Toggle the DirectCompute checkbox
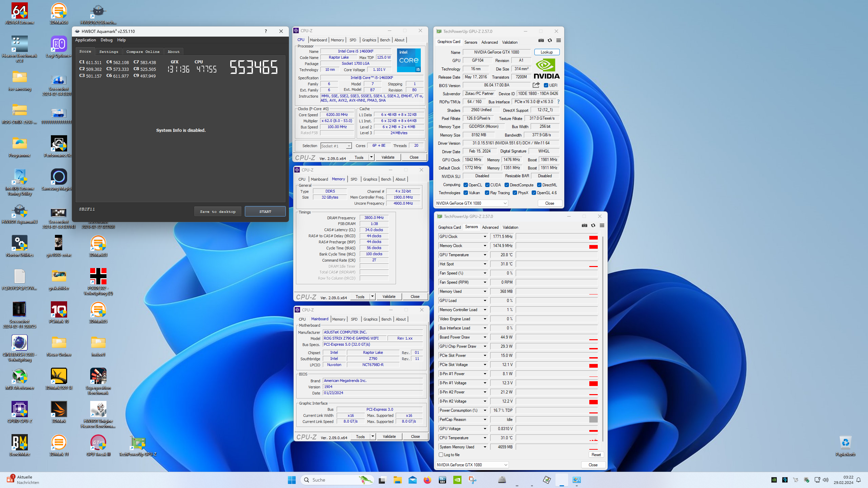The width and height of the screenshot is (868, 488). click(507, 185)
